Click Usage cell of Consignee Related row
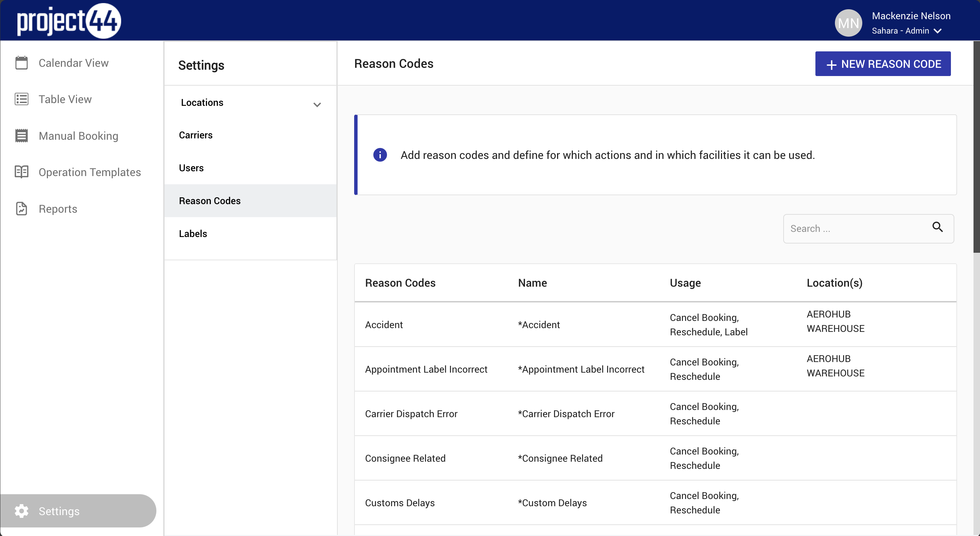This screenshot has height=536, width=980. coord(704,458)
